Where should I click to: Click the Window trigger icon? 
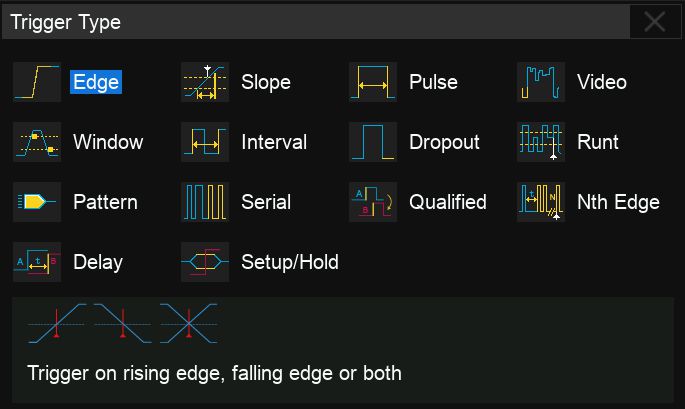coord(37,142)
